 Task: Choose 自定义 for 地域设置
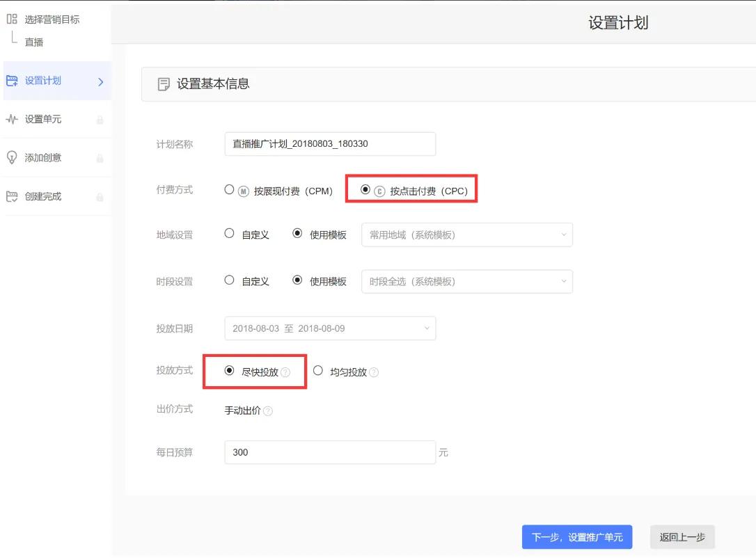[x=228, y=234]
